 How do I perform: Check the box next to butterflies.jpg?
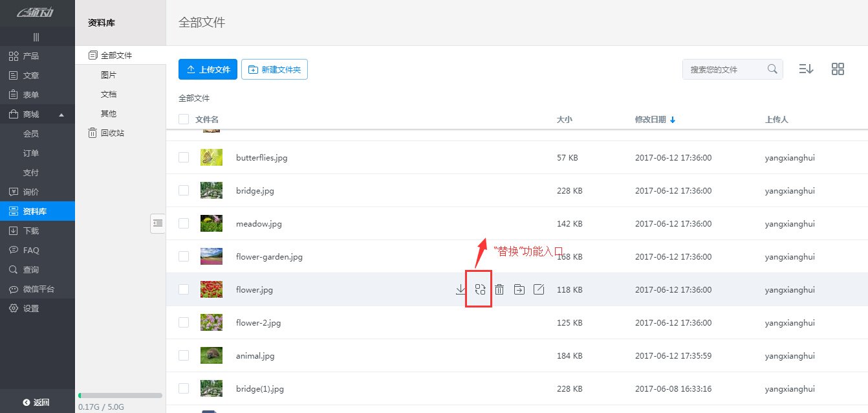tap(184, 157)
